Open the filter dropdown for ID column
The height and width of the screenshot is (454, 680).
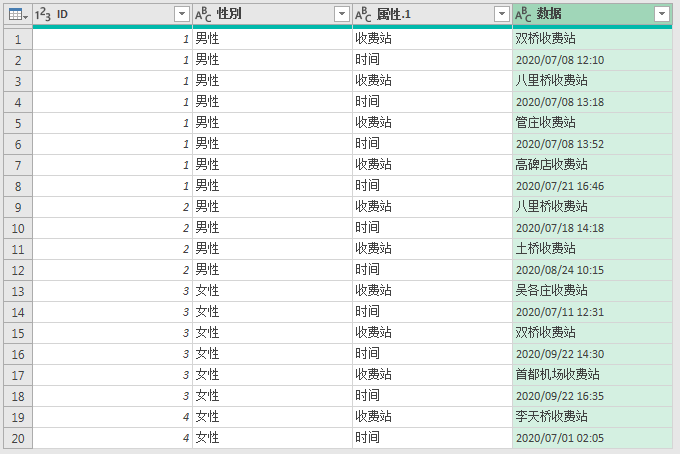pos(182,14)
